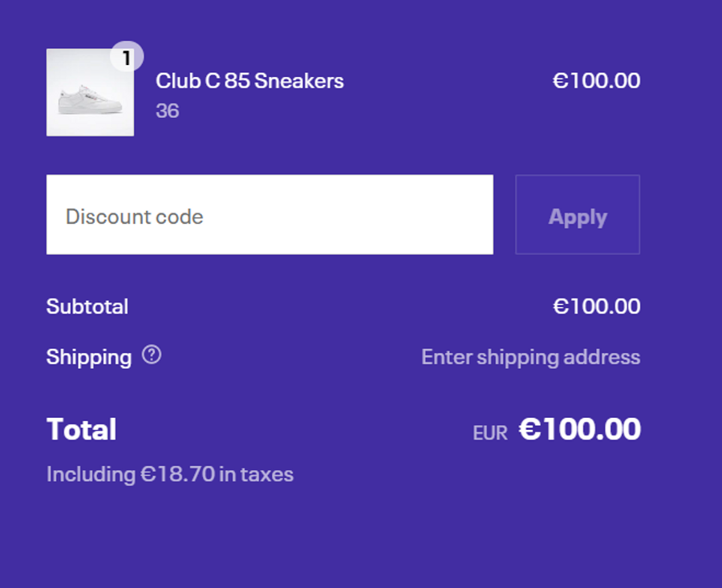The image size is (722, 588).
Task: Click the word Sneakers in the product title
Action: pos(299,81)
